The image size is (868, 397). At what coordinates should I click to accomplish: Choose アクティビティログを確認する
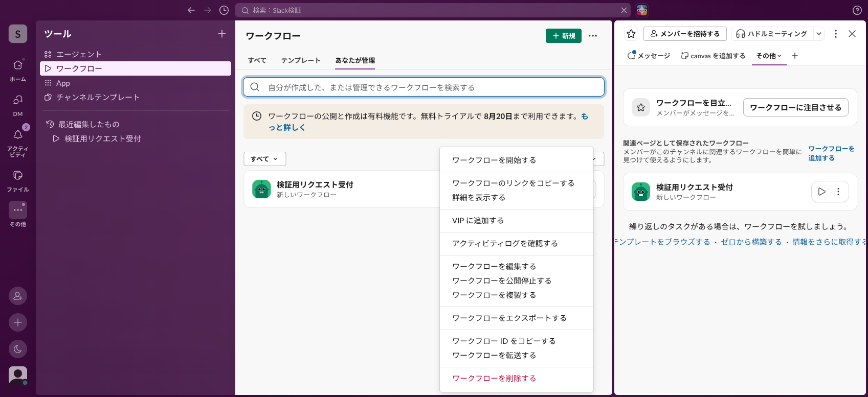point(517,243)
